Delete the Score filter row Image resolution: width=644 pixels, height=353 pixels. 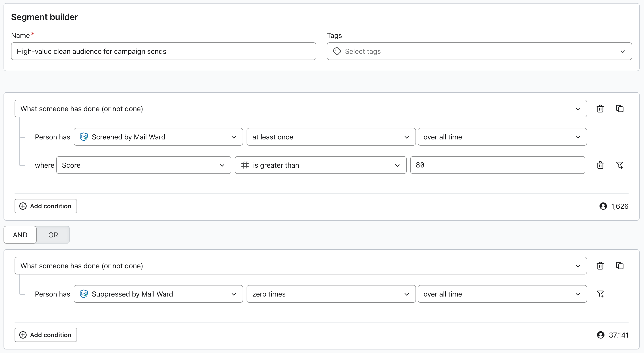point(600,165)
